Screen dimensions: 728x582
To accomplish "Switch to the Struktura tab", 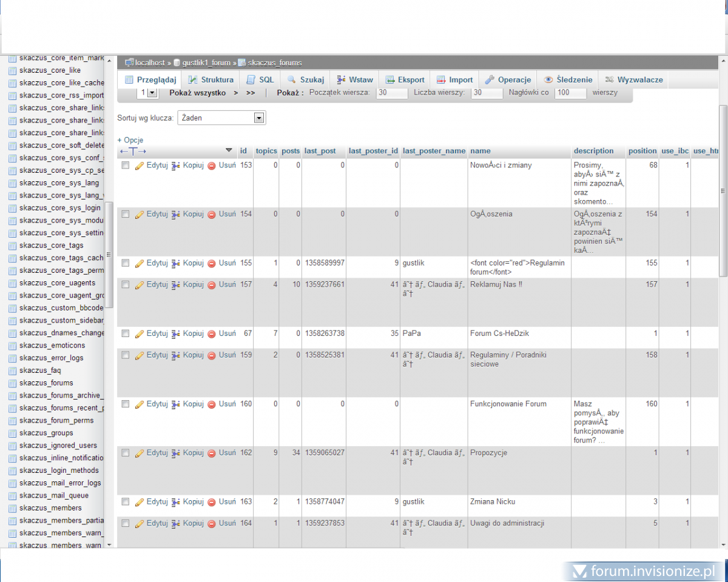I will click(x=211, y=80).
